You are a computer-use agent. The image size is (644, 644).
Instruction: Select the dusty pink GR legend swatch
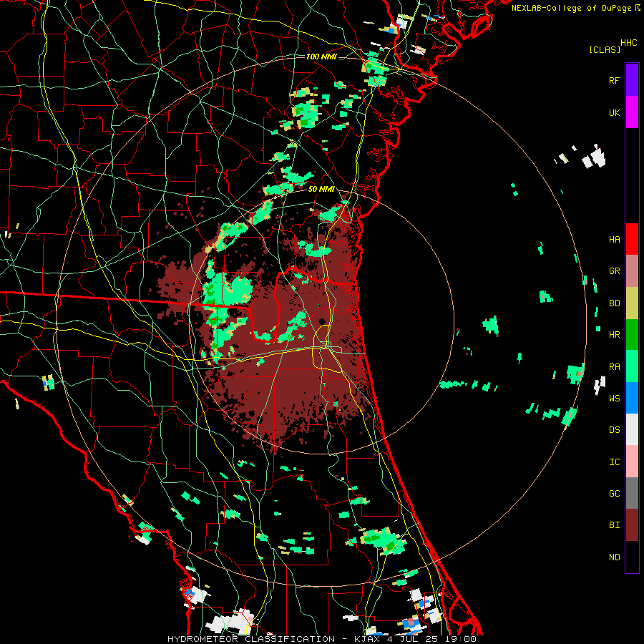[632, 271]
